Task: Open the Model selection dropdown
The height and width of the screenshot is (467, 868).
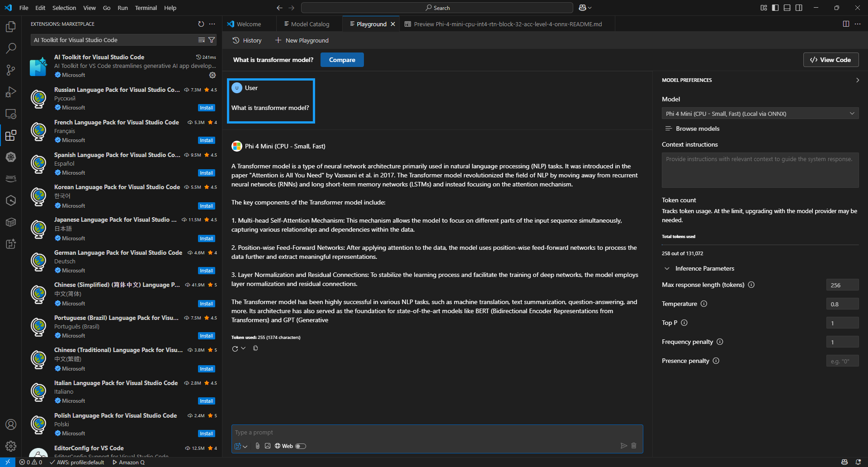Action: click(760, 114)
